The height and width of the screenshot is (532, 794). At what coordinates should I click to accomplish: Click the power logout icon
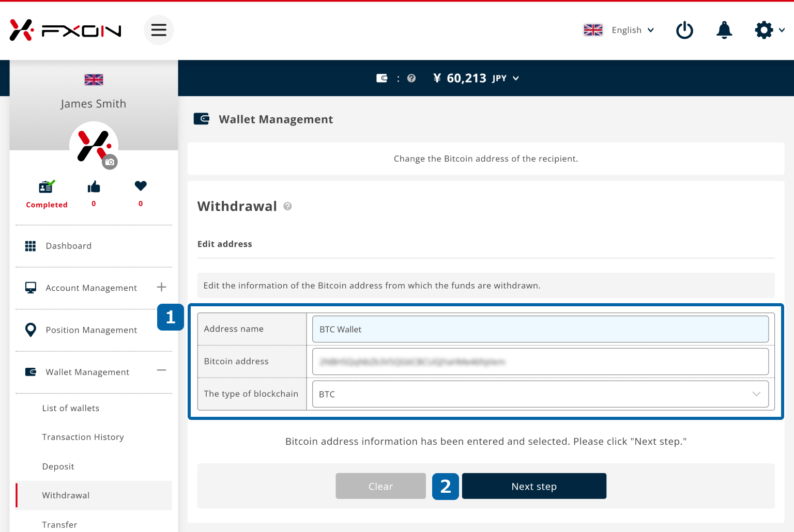point(684,30)
